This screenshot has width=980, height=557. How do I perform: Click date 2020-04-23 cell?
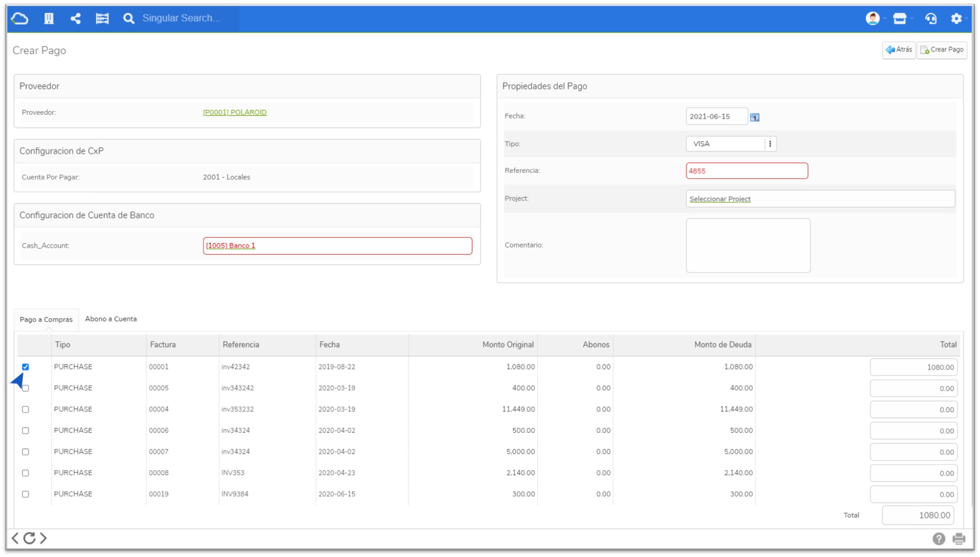click(x=337, y=473)
